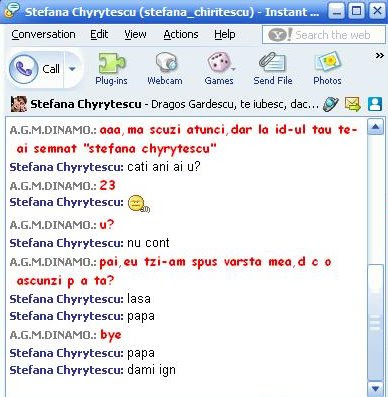Click the chat scrollbar up arrow
388x397 pixels.
coord(376,127)
